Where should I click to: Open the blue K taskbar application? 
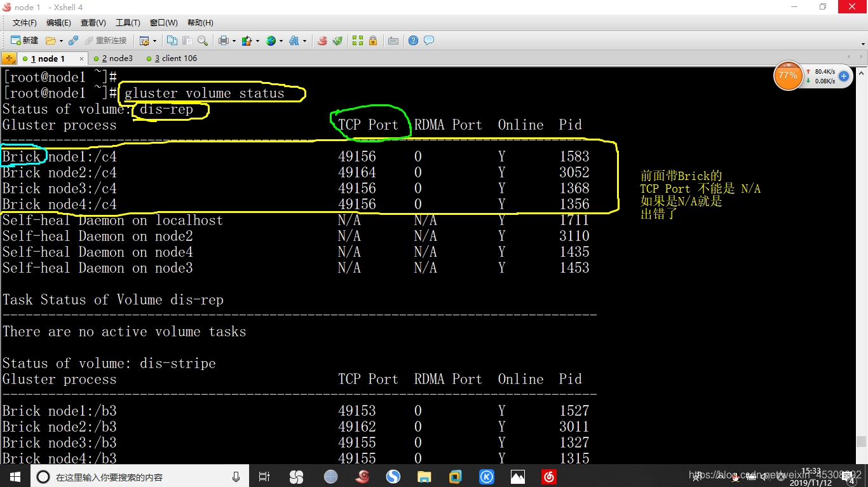pyautogui.click(x=487, y=477)
